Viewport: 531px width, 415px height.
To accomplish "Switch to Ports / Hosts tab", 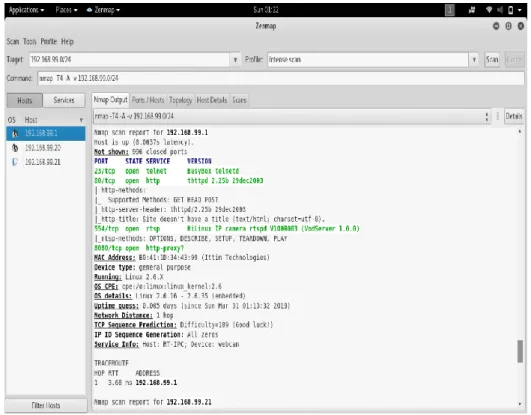I will [148, 100].
